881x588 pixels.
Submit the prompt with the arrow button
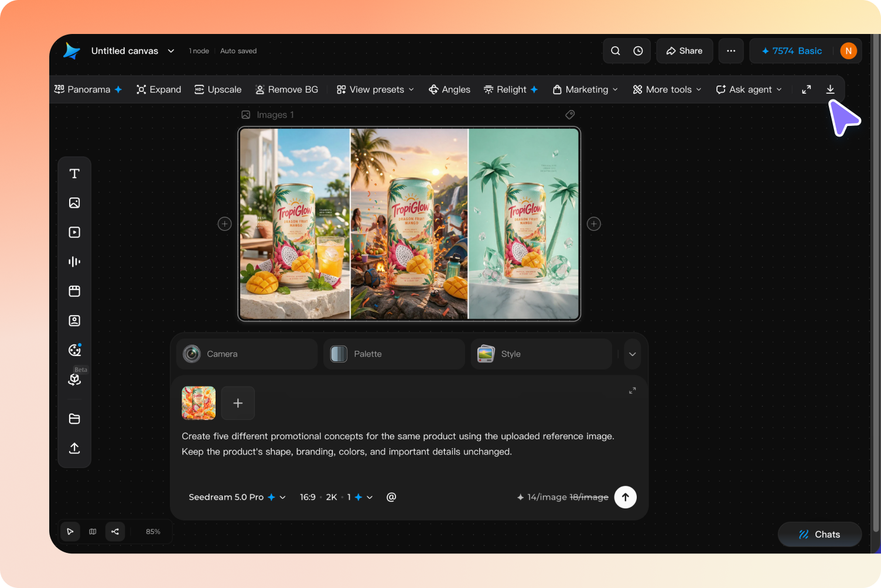[x=626, y=497]
